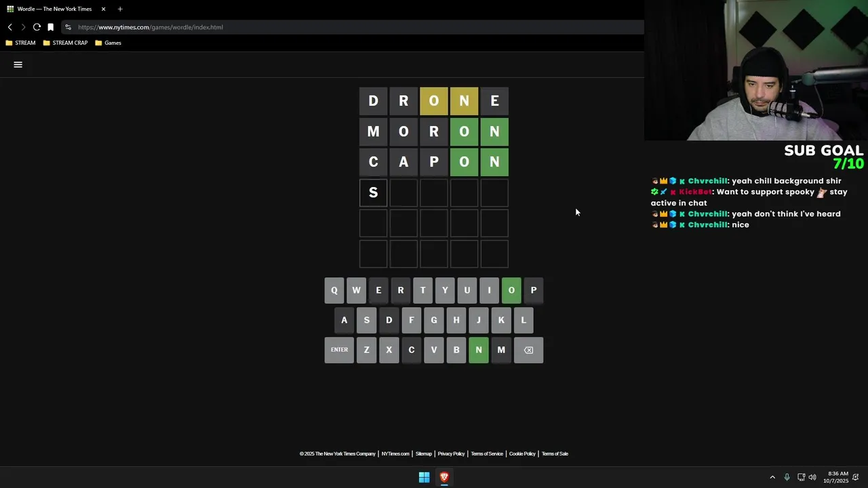Screen dimensions: 868x488
Task: Click the microphone tray icon
Action: click(787, 477)
